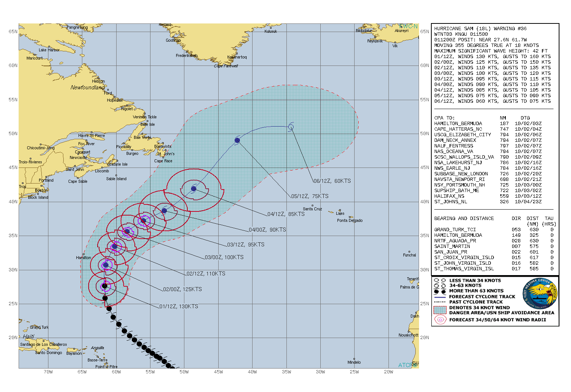Click the 'WTNT03 KNGU 011500' header line
571x392 pixels.
tap(461, 34)
